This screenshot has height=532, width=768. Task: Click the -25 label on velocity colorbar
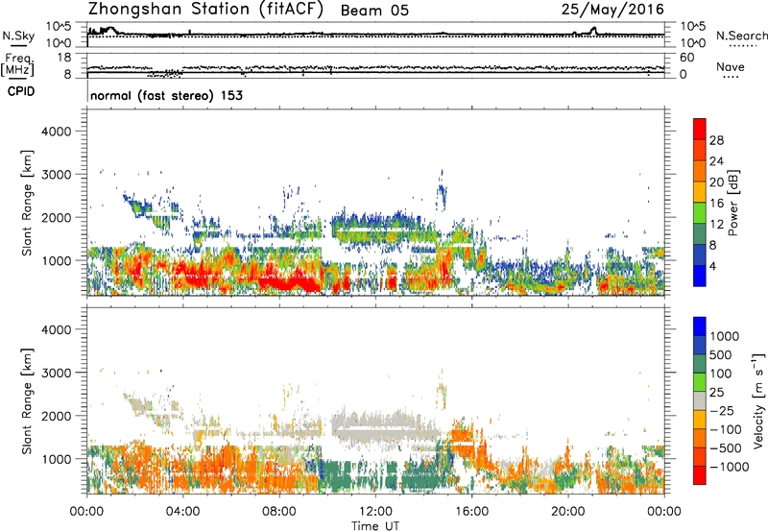722,411
